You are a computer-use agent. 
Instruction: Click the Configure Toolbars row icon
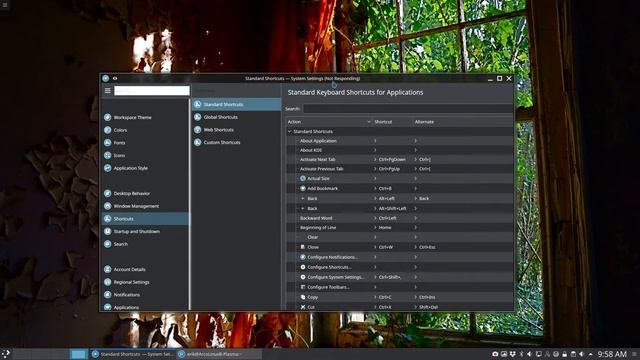pyautogui.click(x=303, y=287)
